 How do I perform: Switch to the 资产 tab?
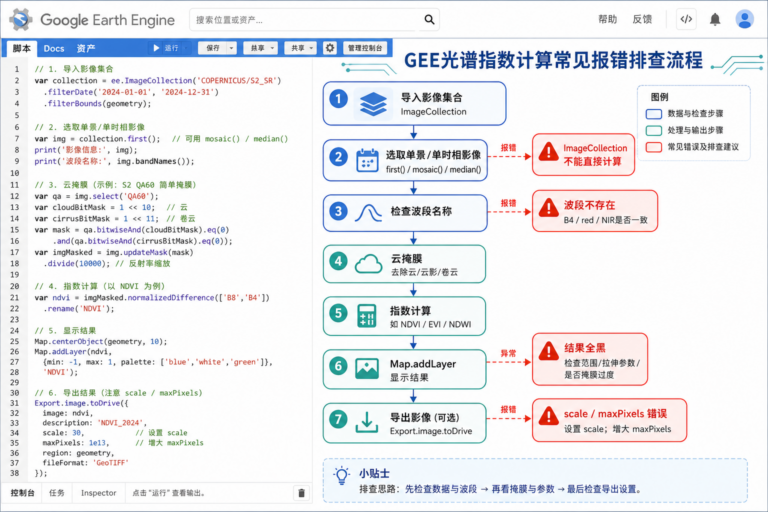(86, 49)
